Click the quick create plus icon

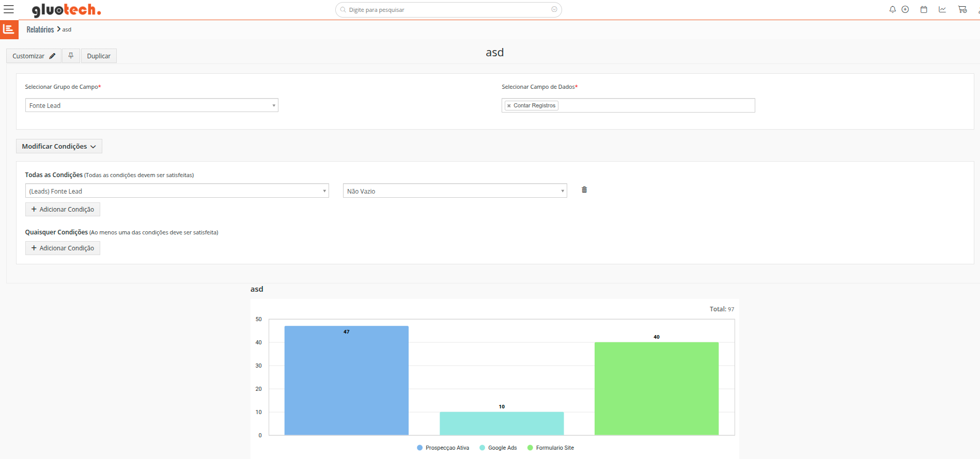click(x=905, y=9)
